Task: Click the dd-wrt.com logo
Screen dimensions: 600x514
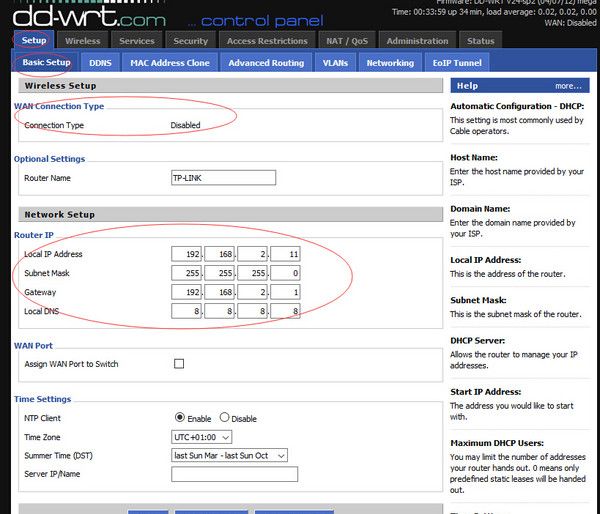Action: pos(90,16)
